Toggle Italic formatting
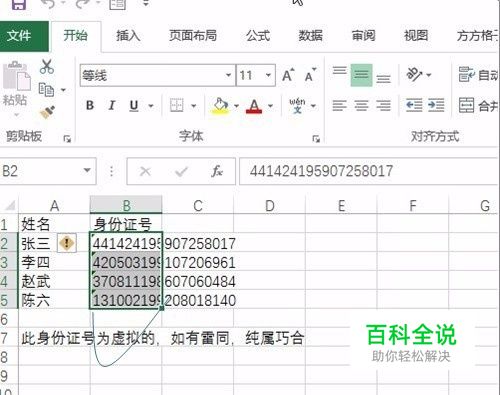Image resolution: width=500 pixels, height=395 pixels. point(112,106)
